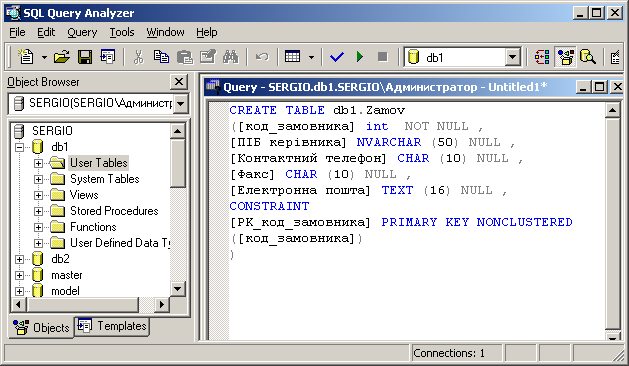The height and width of the screenshot is (366, 629).
Task: Click the Execute Mode grid icon
Action: [292, 57]
